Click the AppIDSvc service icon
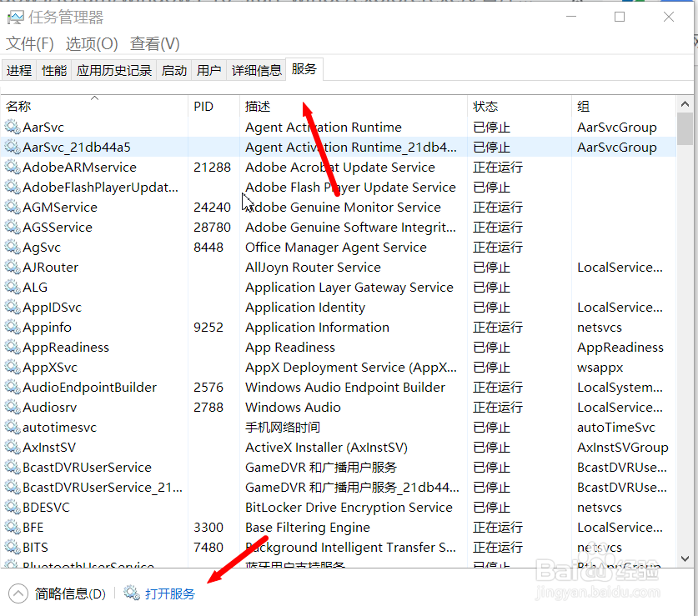 coord(13,307)
